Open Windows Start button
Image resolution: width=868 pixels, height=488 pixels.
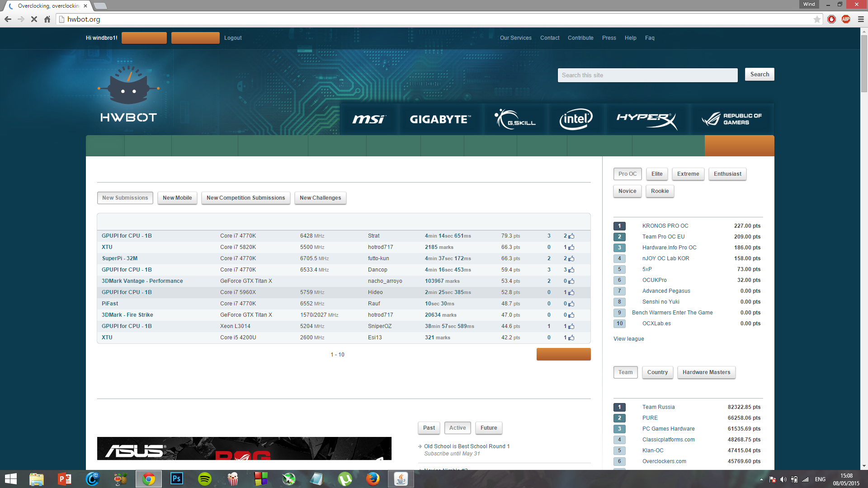[10, 479]
